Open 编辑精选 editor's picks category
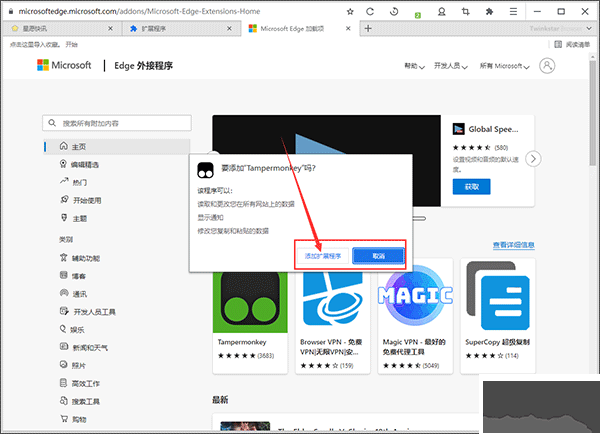Image resolution: width=600 pixels, height=434 pixels. (x=79, y=165)
